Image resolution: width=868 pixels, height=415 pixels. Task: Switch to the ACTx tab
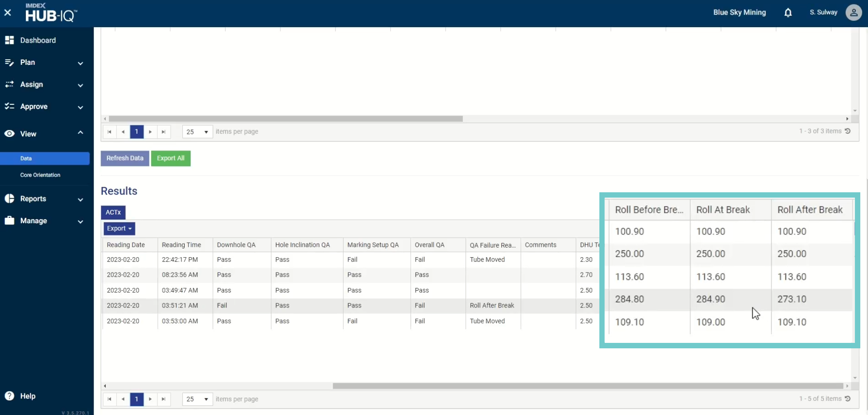113,212
